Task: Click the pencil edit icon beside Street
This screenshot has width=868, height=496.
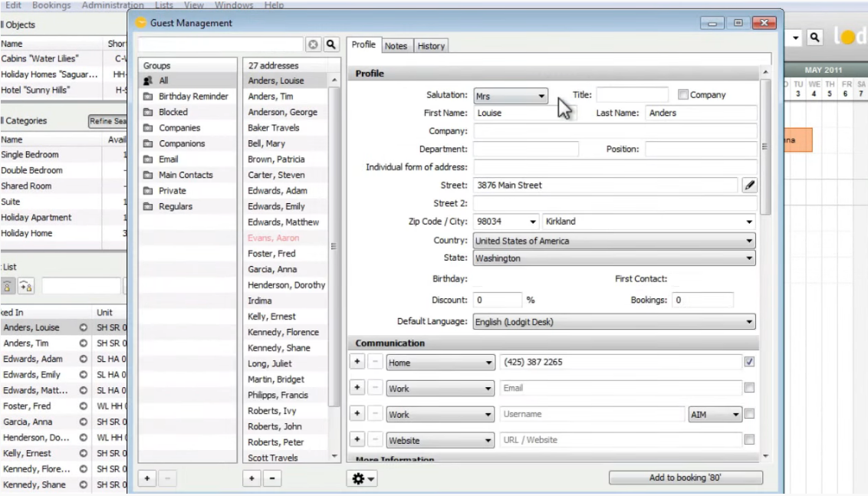Action: tap(749, 185)
